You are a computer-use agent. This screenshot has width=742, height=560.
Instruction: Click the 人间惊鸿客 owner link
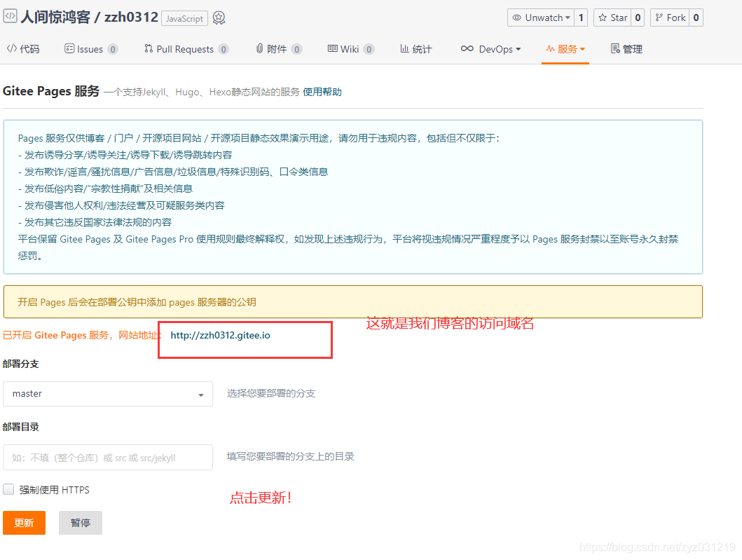tap(55, 17)
